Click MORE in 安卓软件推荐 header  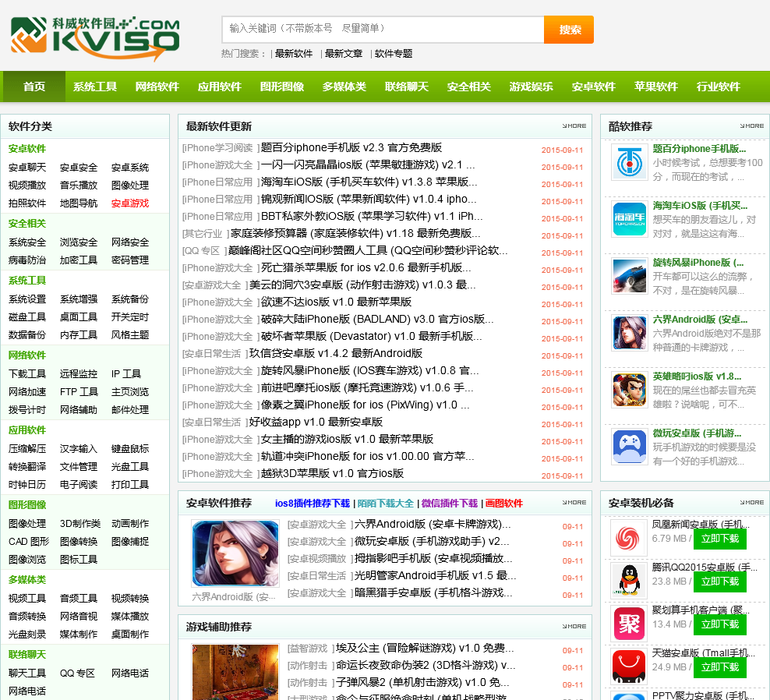[574, 502]
